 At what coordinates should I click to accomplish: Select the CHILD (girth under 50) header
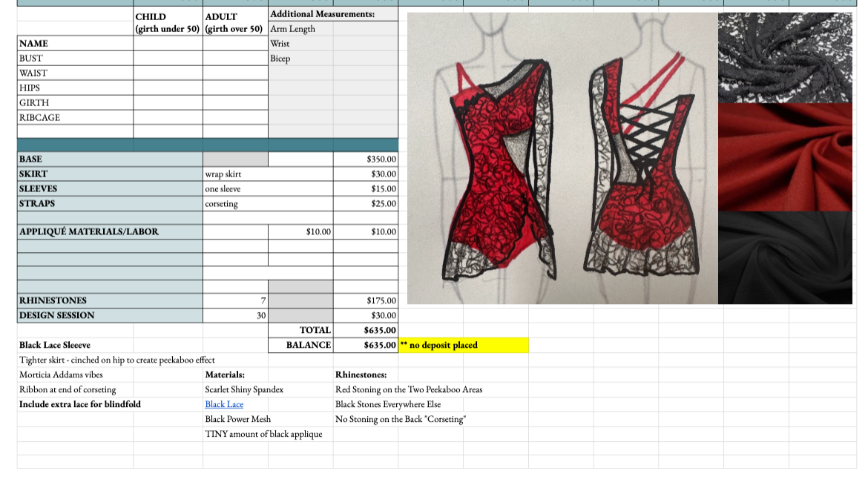(x=167, y=21)
